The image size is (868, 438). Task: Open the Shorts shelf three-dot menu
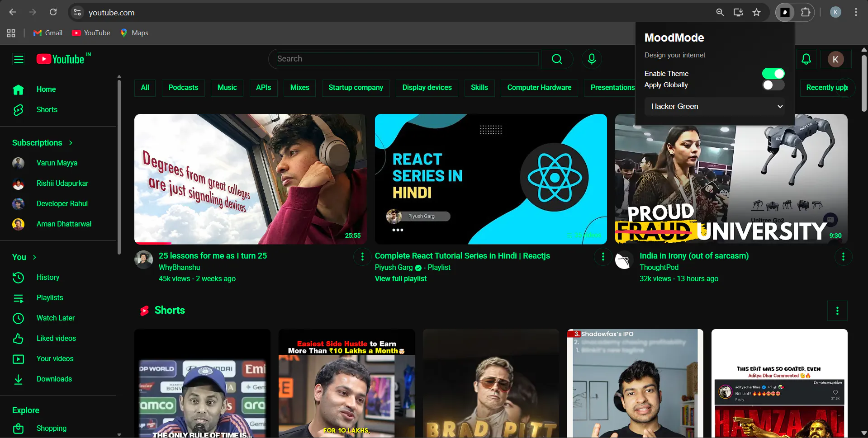pyautogui.click(x=837, y=311)
